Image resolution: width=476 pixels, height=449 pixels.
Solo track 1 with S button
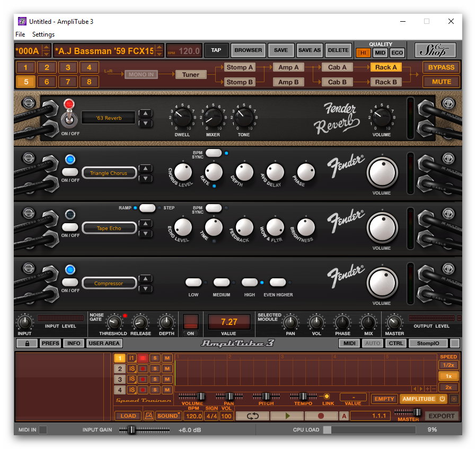point(155,358)
